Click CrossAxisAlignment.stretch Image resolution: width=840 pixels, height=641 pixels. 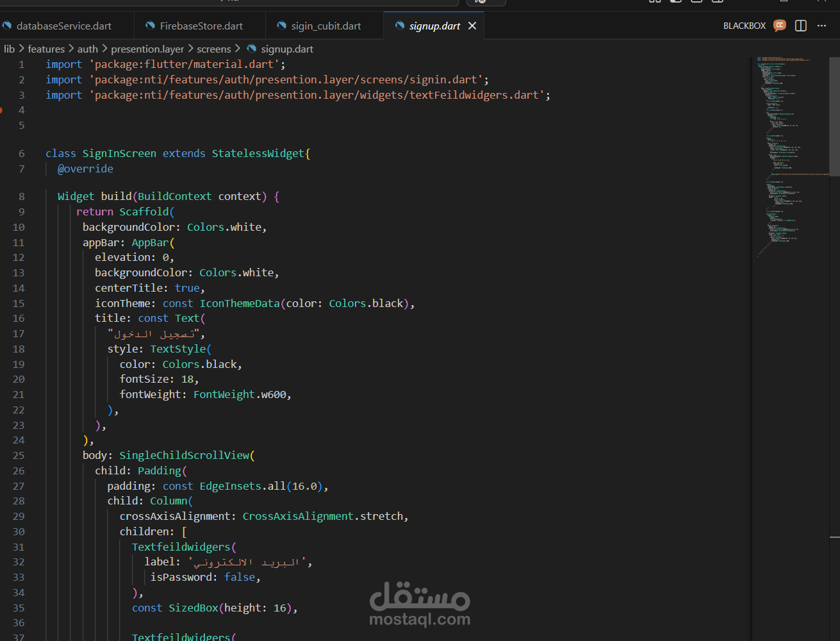[323, 517]
